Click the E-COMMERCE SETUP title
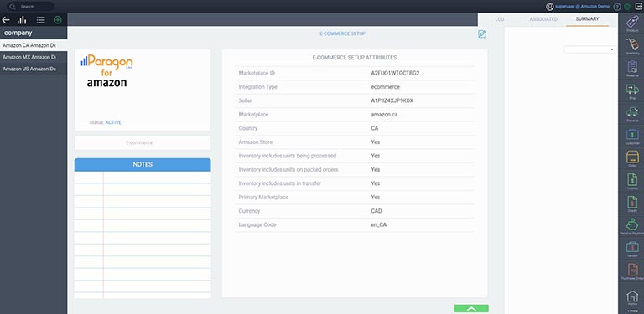The image size is (644, 314). pyautogui.click(x=342, y=33)
